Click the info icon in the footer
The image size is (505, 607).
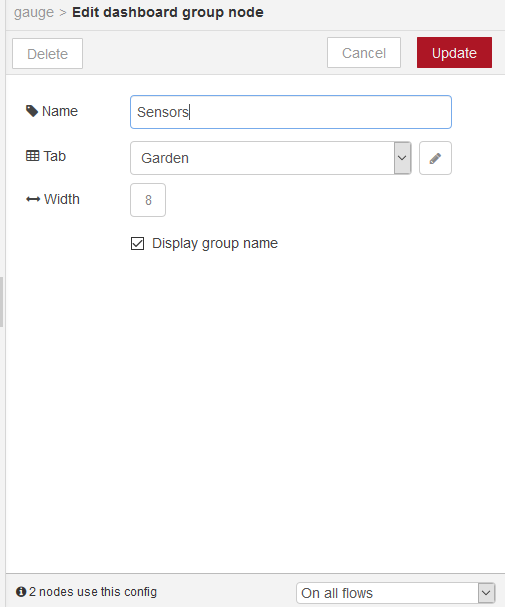21,592
